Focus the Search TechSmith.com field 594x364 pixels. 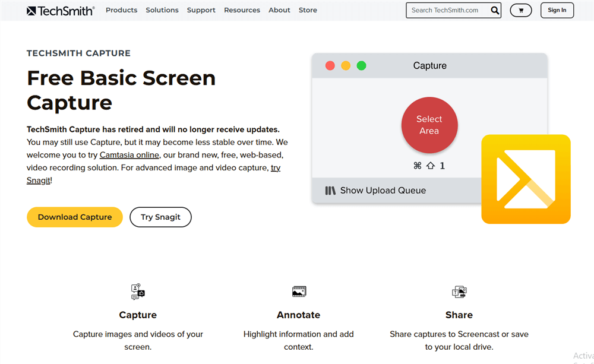(447, 10)
